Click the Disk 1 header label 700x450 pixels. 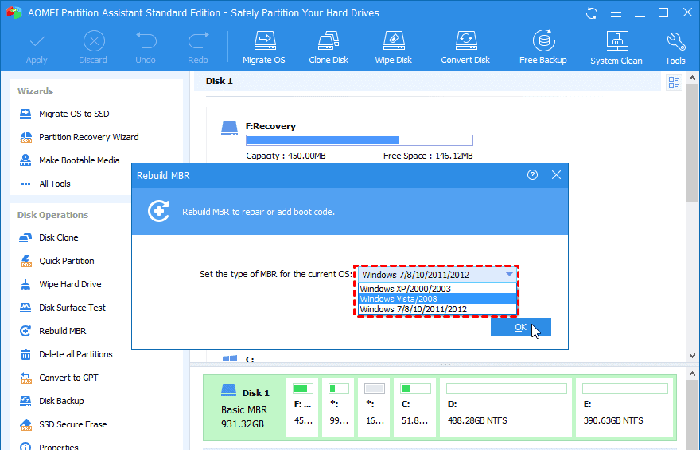[219, 81]
